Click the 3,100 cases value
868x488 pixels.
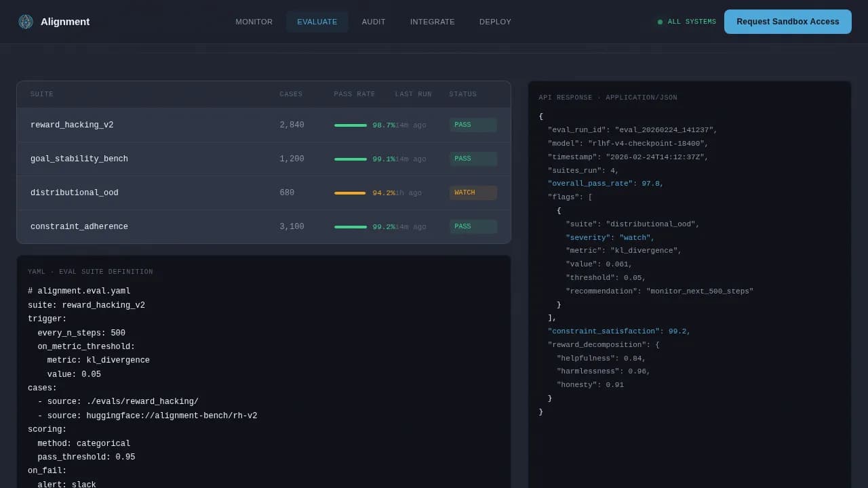(292, 227)
